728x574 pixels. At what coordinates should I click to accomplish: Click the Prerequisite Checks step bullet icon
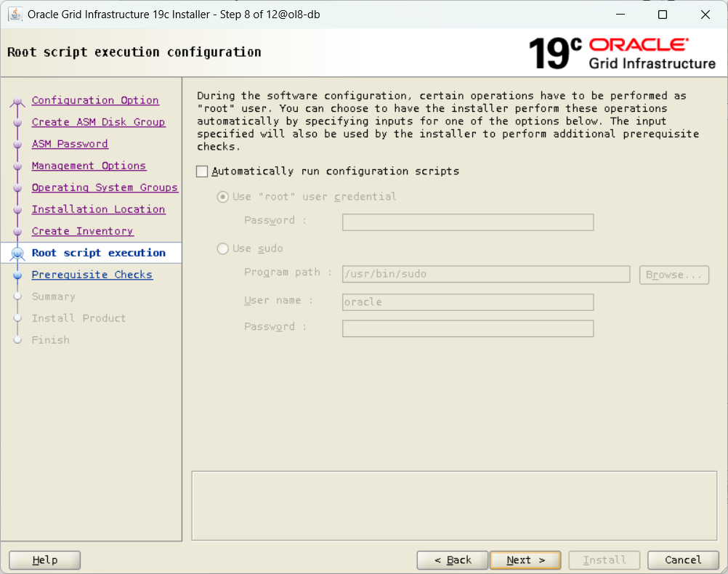pyautogui.click(x=17, y=275)
